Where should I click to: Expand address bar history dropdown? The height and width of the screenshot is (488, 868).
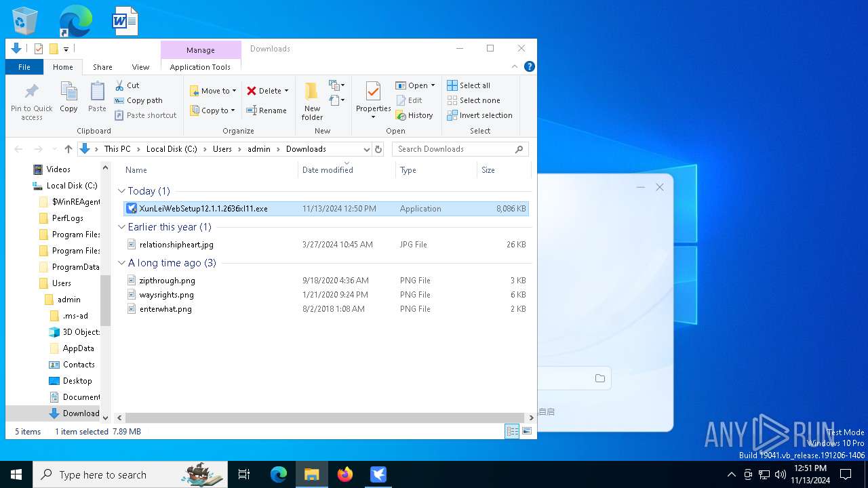[x=366, y=149]
